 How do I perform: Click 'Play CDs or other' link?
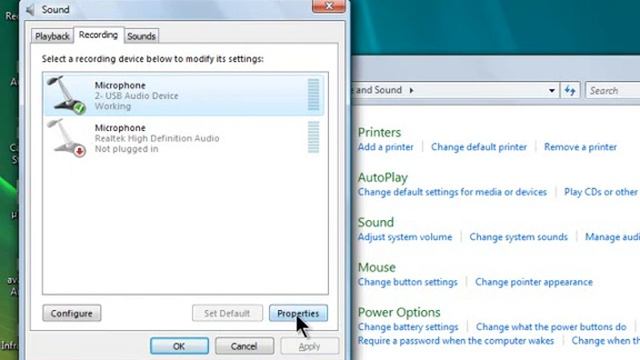click(x=601, y=192)
